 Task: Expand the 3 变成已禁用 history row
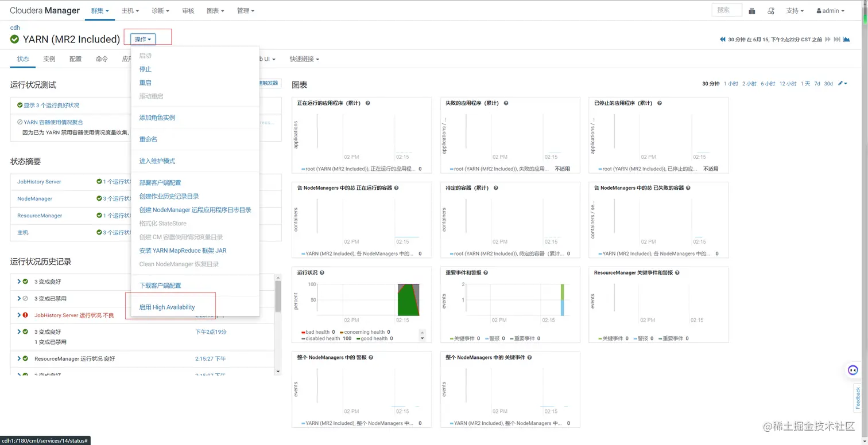[x=19, y=299]
